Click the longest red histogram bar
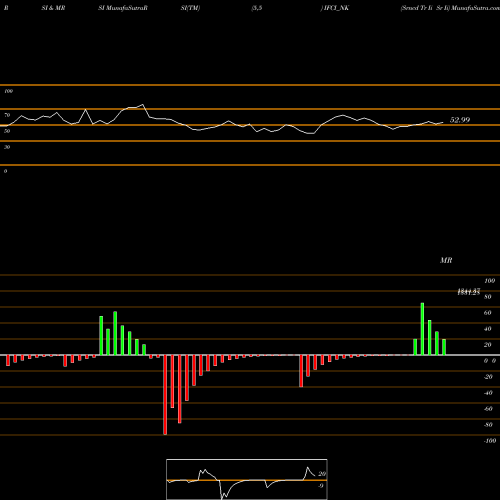 click(165, 395)
